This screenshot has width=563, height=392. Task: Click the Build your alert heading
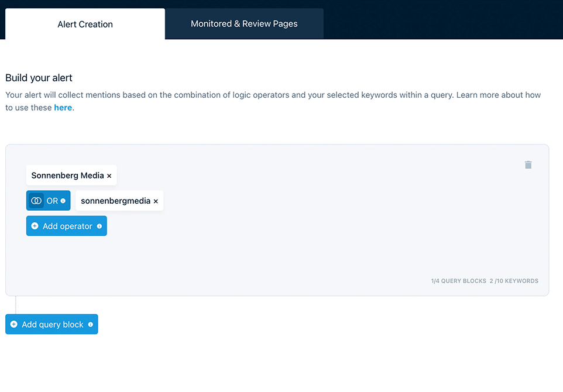[39, 78]
